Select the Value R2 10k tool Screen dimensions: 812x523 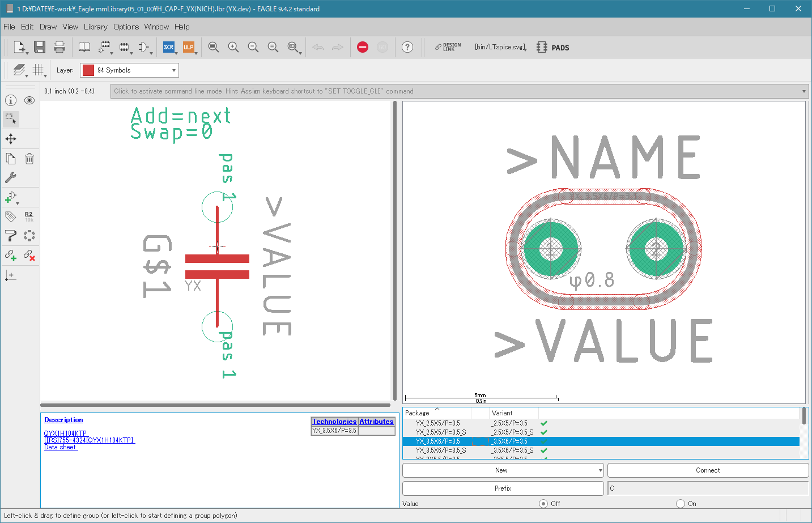click(29, 216)
